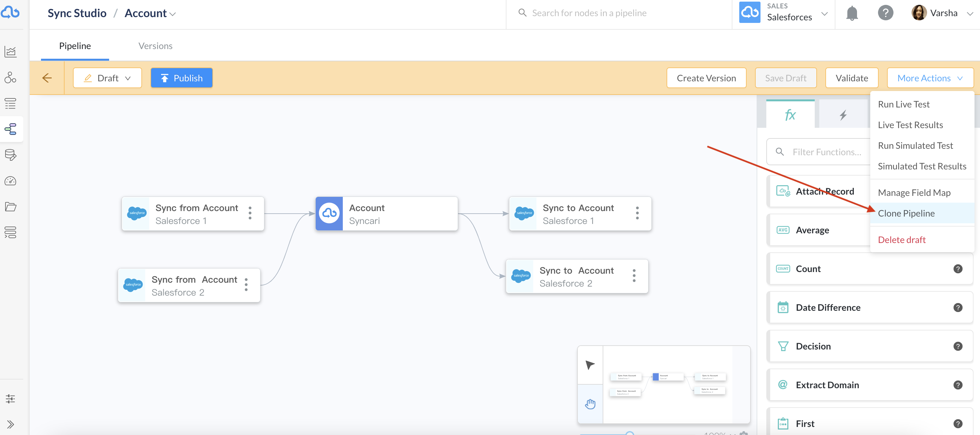Show help for Count function
Image resolution: width=980 pixels, height=435 pixels.
click(x=958, y=269)
